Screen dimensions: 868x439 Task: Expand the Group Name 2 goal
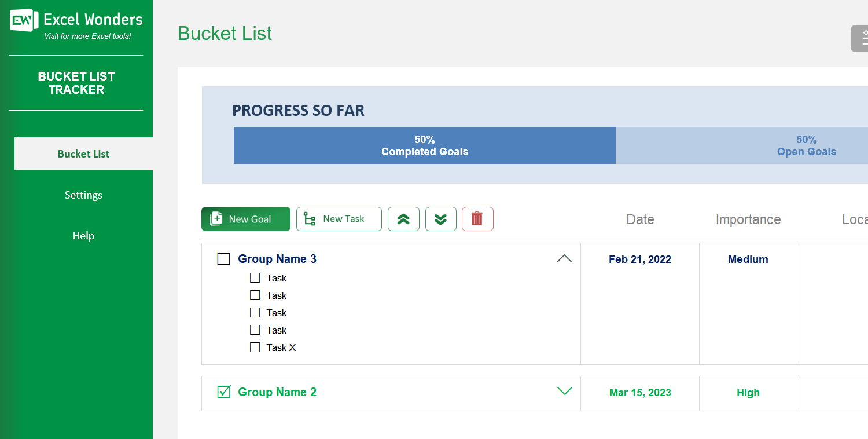tap(564, 392)
